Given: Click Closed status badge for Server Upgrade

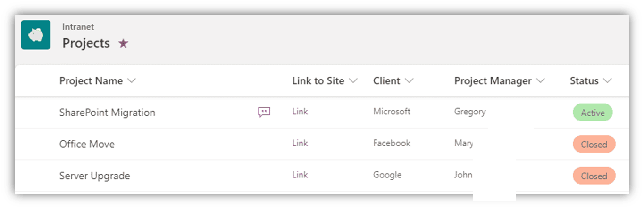Looking at the screenshot, I should (x=594, y=176).
